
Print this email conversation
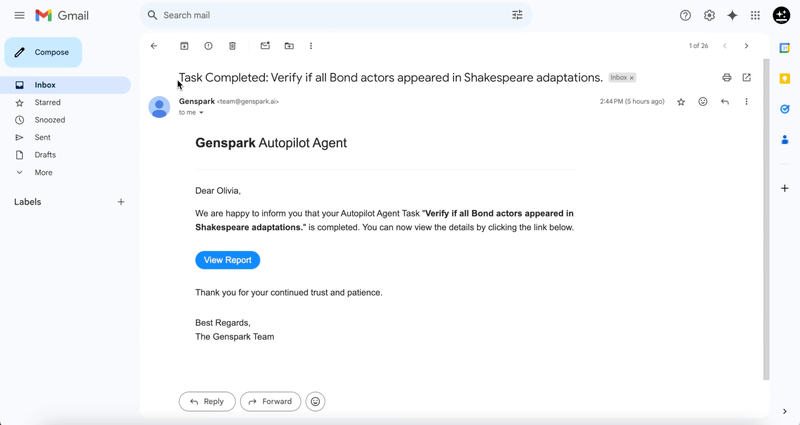[727, 78]
